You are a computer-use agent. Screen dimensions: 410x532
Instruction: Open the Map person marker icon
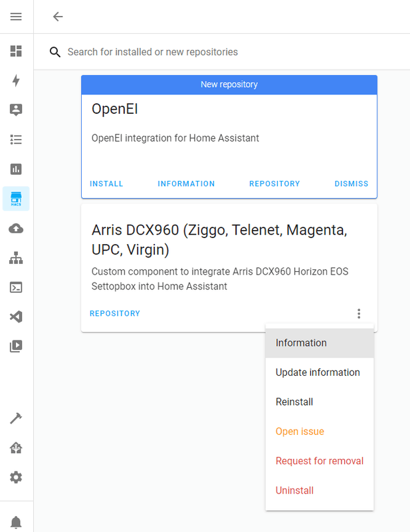tap(16, 110)
